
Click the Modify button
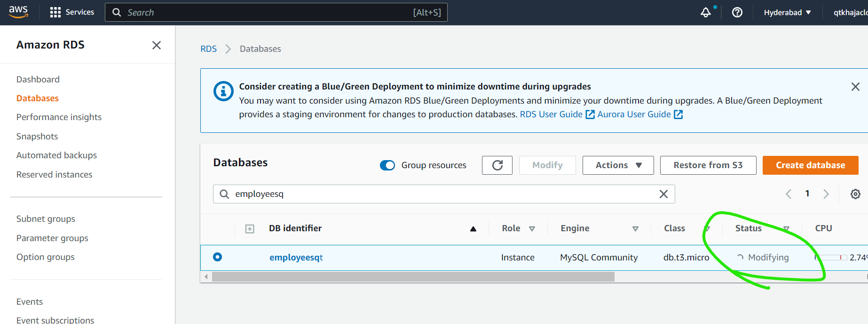tap(547, 165)
